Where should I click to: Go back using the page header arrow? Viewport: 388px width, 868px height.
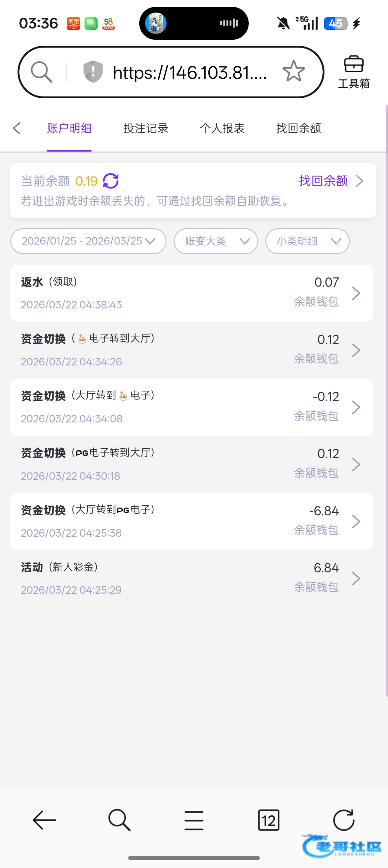[x=17, y=128]
